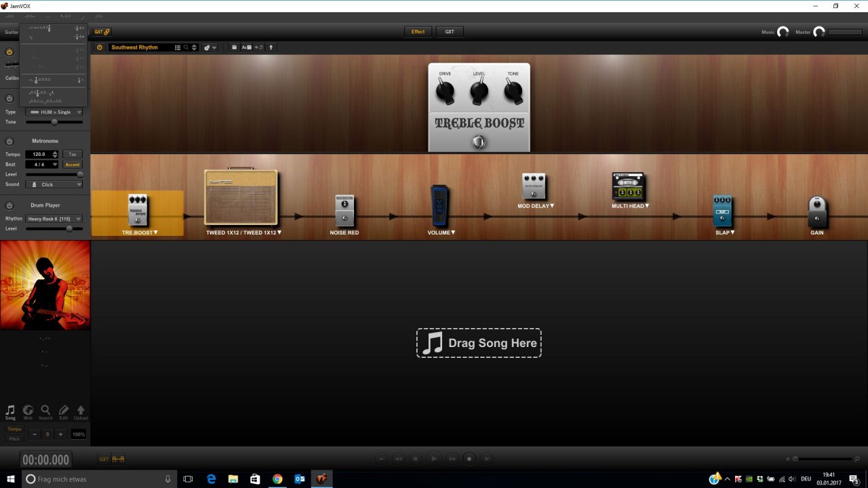Image resolution: width=868 pixels, height=488 pixels.
Task: Open the TWEED 1X12 amp dropdown label
Action: pyautogui.click(x=244, y=232)
